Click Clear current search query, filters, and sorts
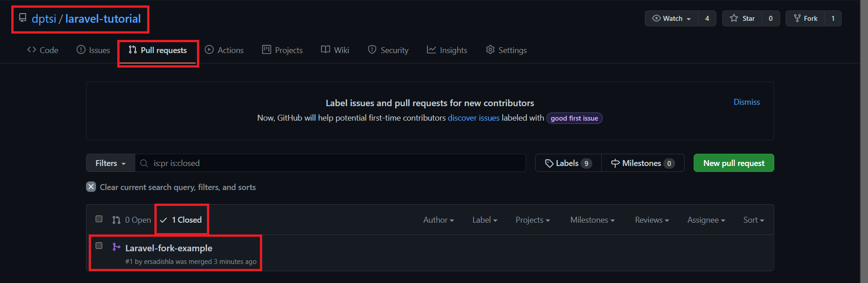Screen dimensions: 868x283 pos(171,187)
